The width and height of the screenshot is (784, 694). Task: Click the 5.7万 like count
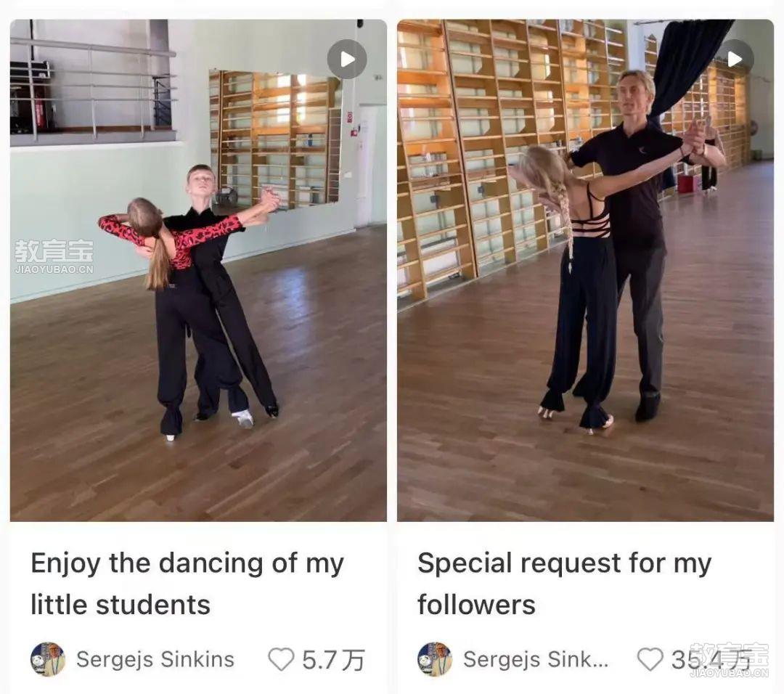pos(333,659)
